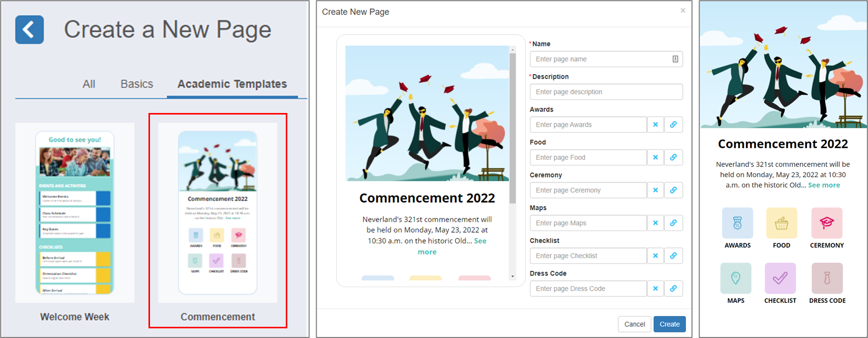Click the DRESS CODE label in mobile preview
The height and width of the screenshot is (338, 868).
click(827, 301)
